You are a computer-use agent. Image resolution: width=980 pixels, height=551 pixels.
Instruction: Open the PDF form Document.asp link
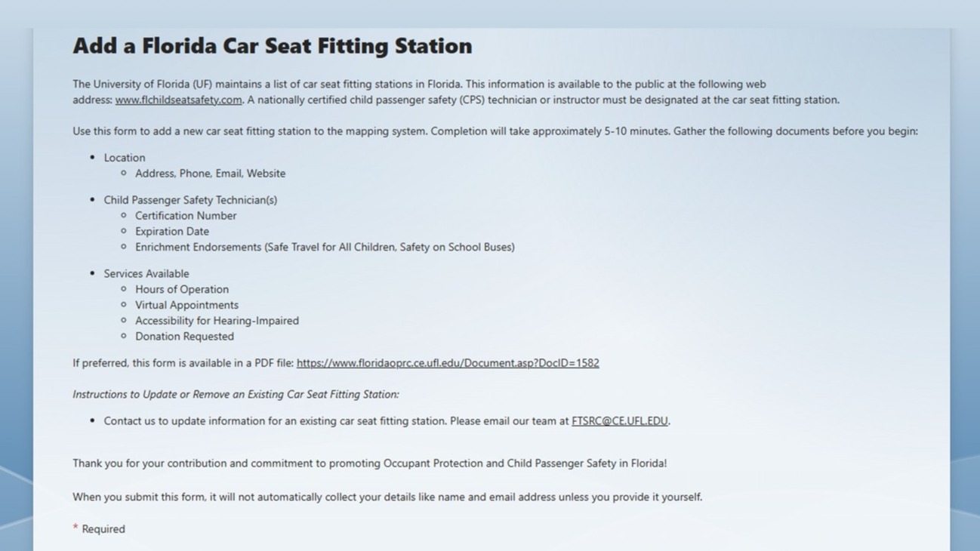coord(448,363)
